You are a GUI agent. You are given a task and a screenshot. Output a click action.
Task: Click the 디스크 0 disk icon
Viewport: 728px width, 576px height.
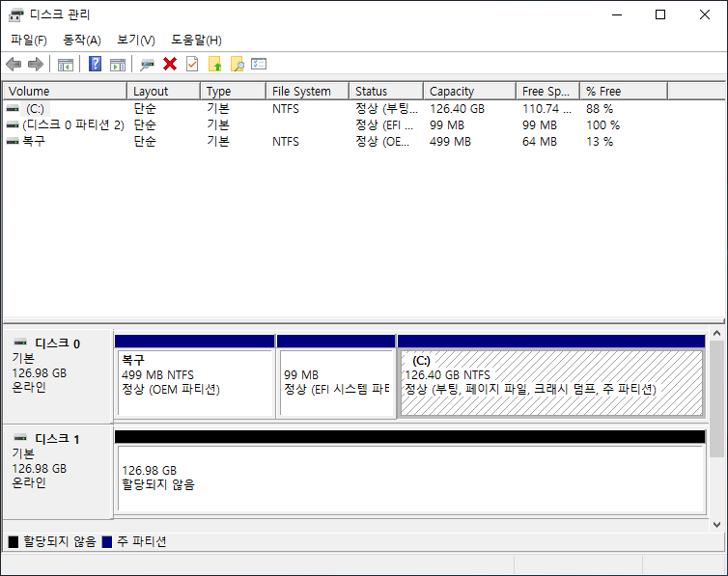[x=20, y=343]
